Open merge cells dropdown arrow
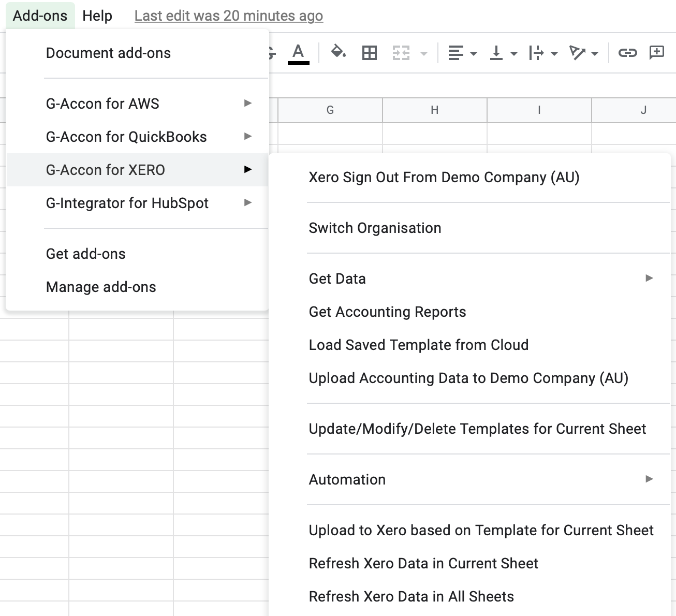Image resolution: width=676 pixels, height=616 pixels. pos(424,53)
